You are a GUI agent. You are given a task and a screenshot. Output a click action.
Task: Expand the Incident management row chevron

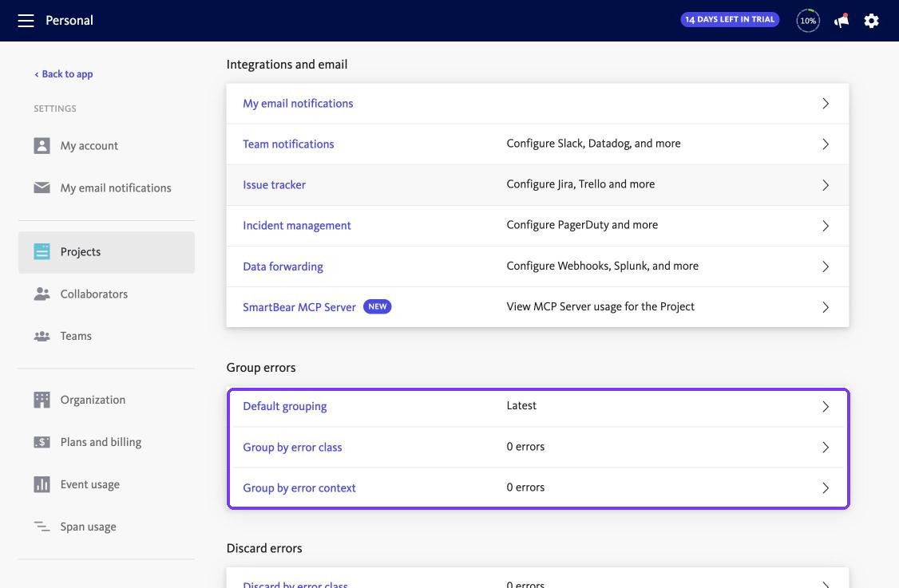tap(826, 226)
